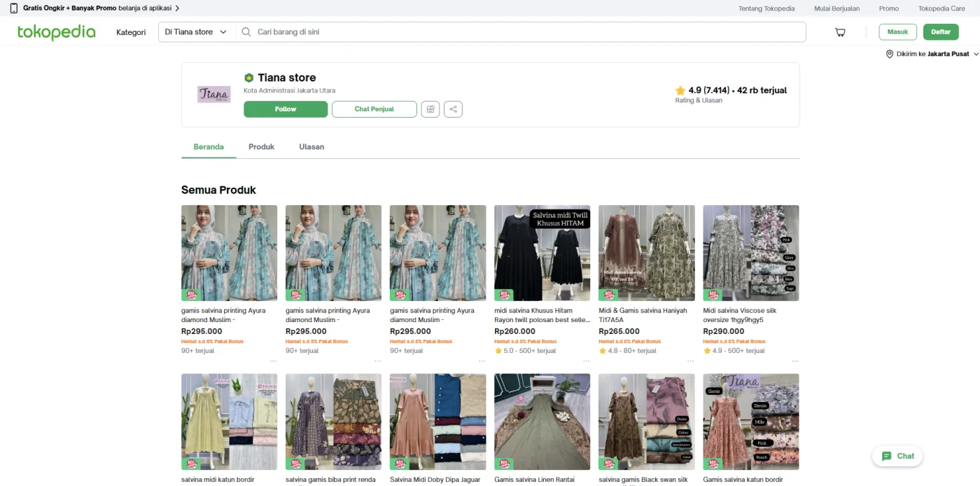Click the title Salvina Midi Doby Dipa Jaguar

tap(435, 480)
